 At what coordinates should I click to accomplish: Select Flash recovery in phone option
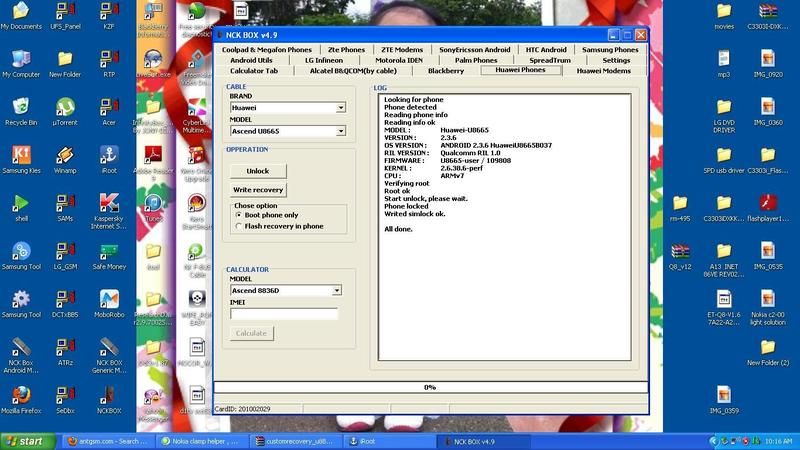point(238,226)
